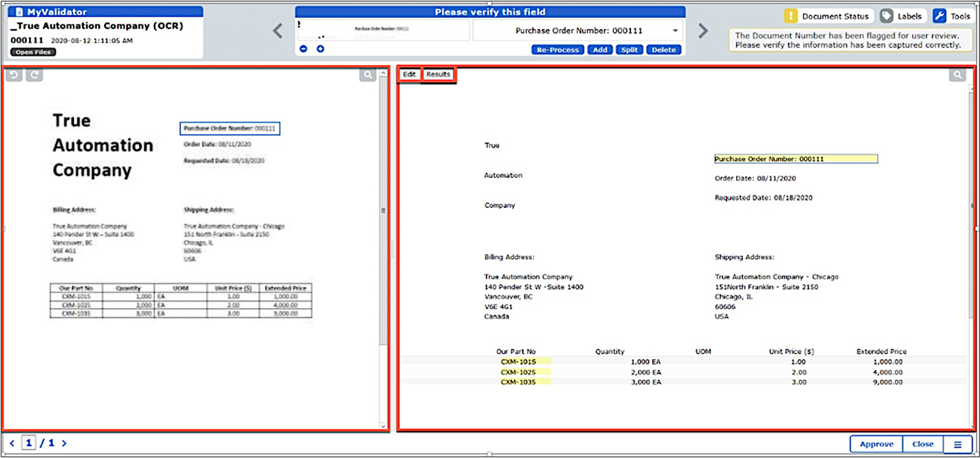Click the magnifier icon in right results pane
The height and width of the screenshot is (458, 980).
[x=957, y=75]
